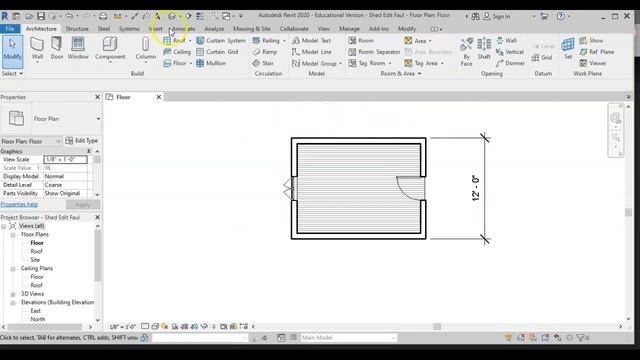640x360 pixels.
Task: Select Curtain System tool
Action: coord(221,40)
